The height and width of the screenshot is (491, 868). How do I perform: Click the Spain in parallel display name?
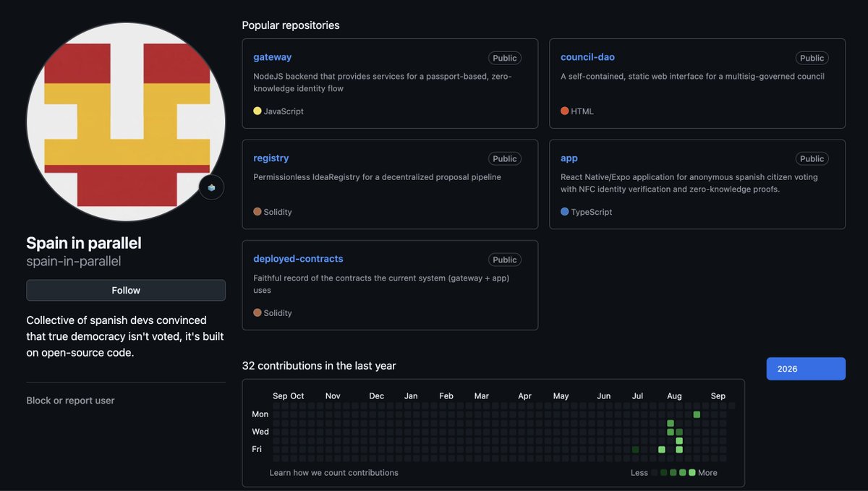pos(84,243)
